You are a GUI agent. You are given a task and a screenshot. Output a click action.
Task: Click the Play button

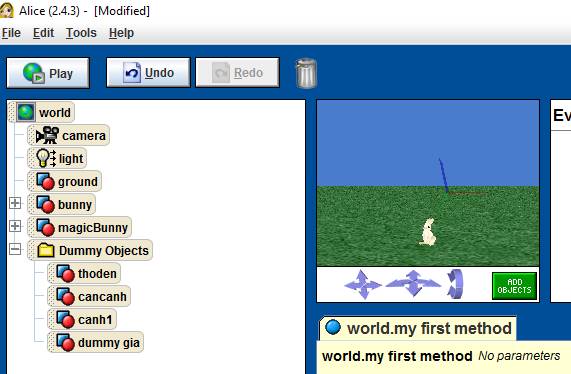tap(48, 73)
